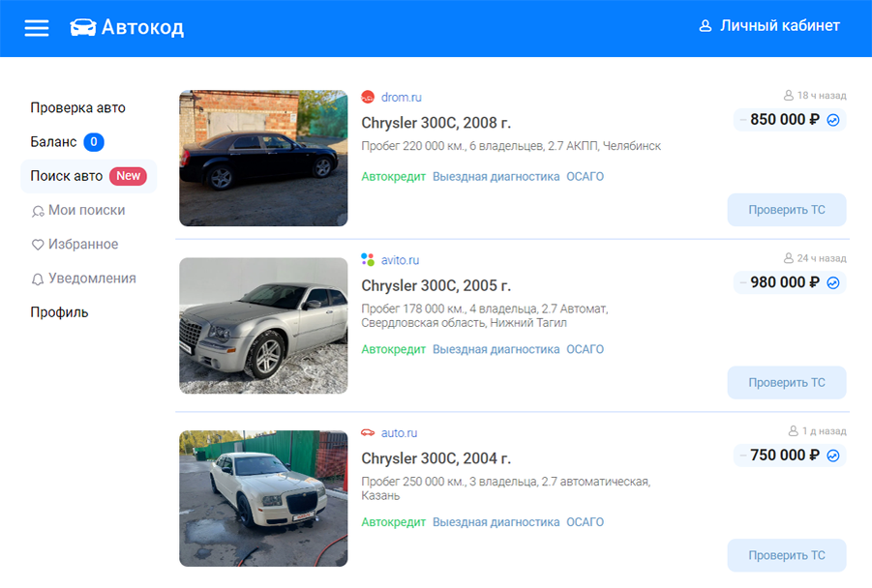
Task: Click seller icon next to 18 ч назад
Action: [789, 96]
